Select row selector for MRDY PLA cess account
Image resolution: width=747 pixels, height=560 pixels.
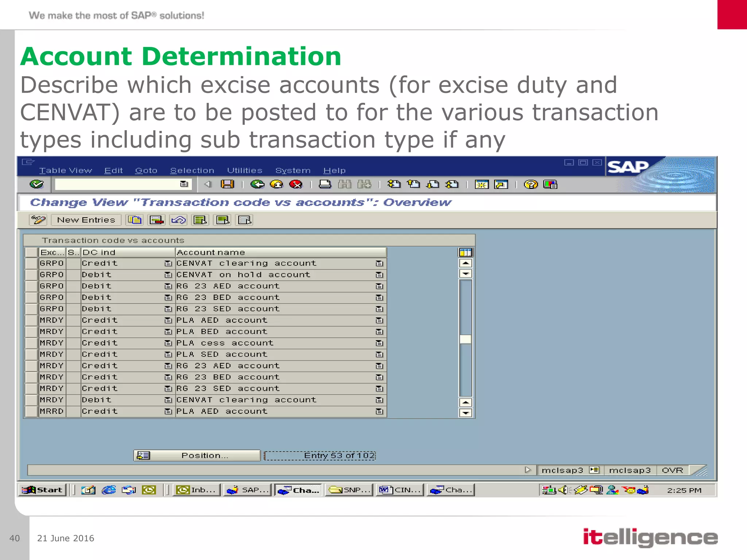[x=31, y=343]
